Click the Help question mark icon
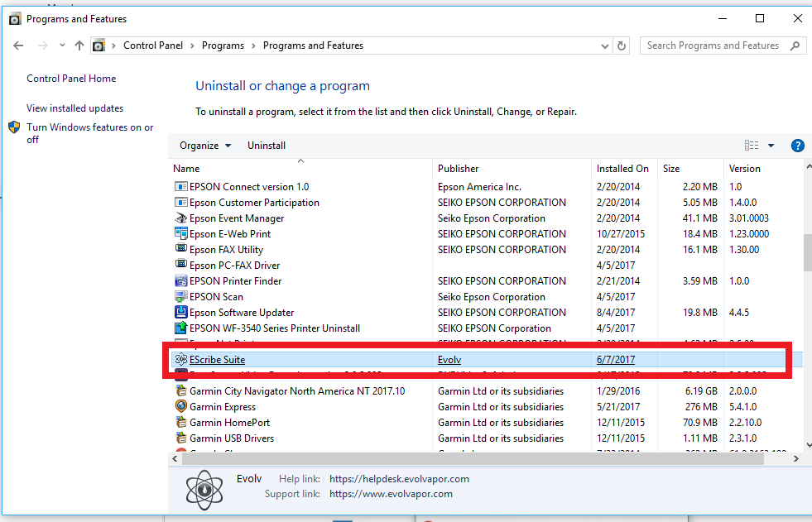The width and height of the screenshot is (812, 522). coord(798,146)
